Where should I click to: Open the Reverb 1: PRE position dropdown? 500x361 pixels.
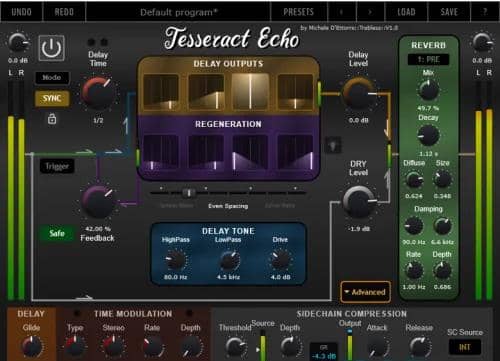pos(428,60)
